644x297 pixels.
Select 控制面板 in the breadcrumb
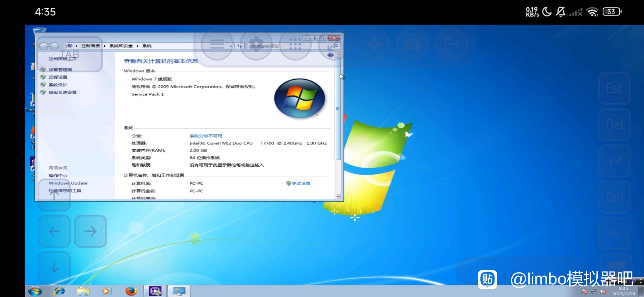tap(90, 46)
